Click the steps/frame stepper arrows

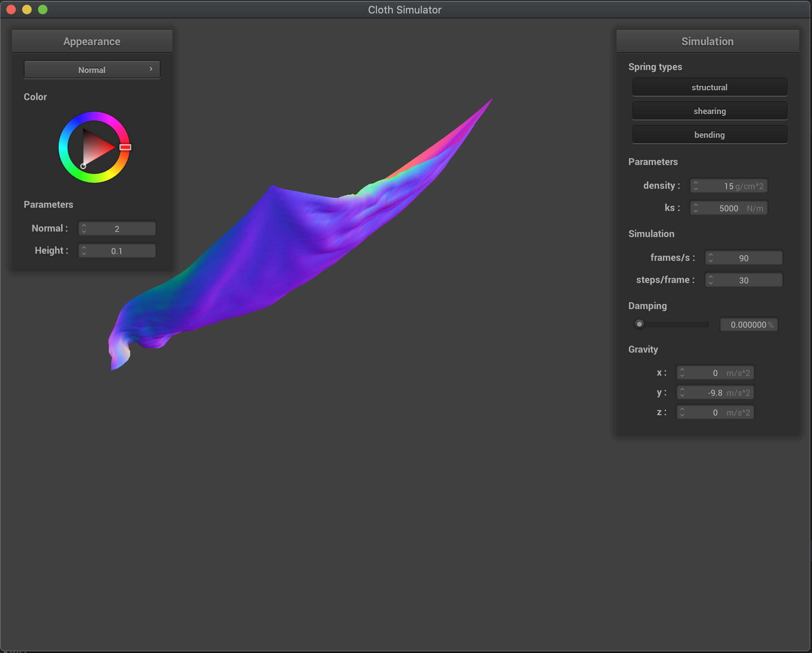[x=711, y=280]
